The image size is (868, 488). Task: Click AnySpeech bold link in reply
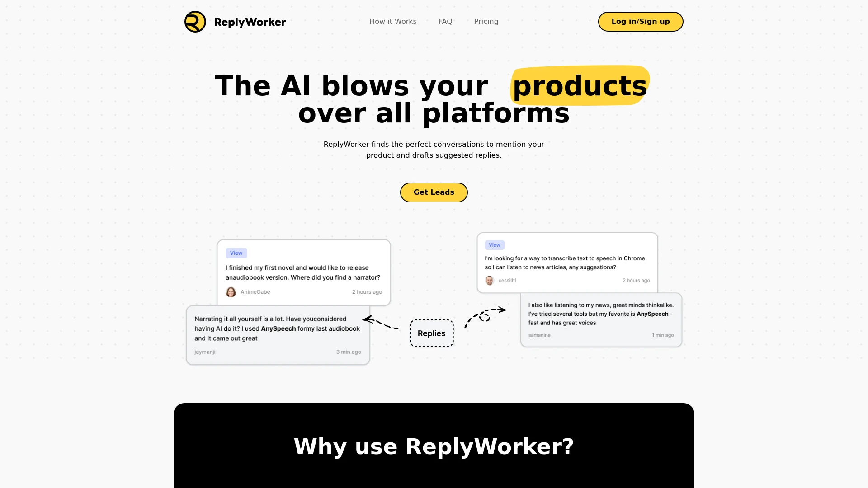tap(279, 328)
